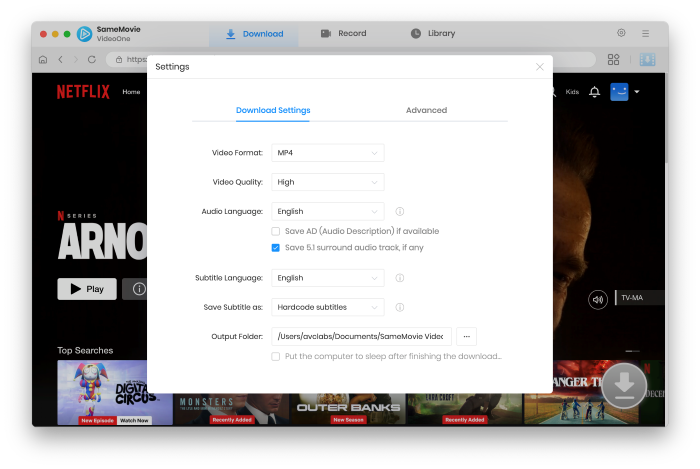
Task: Open the Video Format dropdown
Action: [328, 153]
